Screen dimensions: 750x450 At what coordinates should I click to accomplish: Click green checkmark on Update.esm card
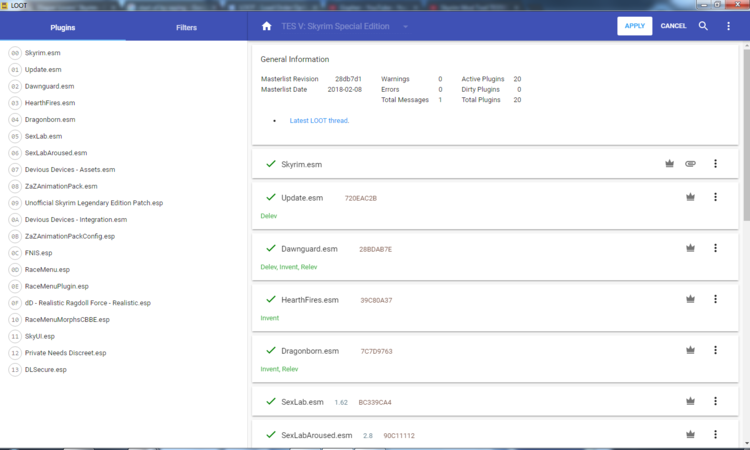[x=271, y=197]
